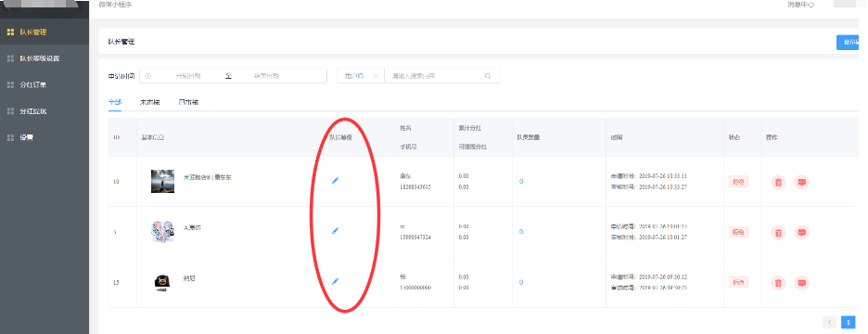Click the 队员数量 column header
Screen dimensions: 868x334
click(x=529, y=137)
